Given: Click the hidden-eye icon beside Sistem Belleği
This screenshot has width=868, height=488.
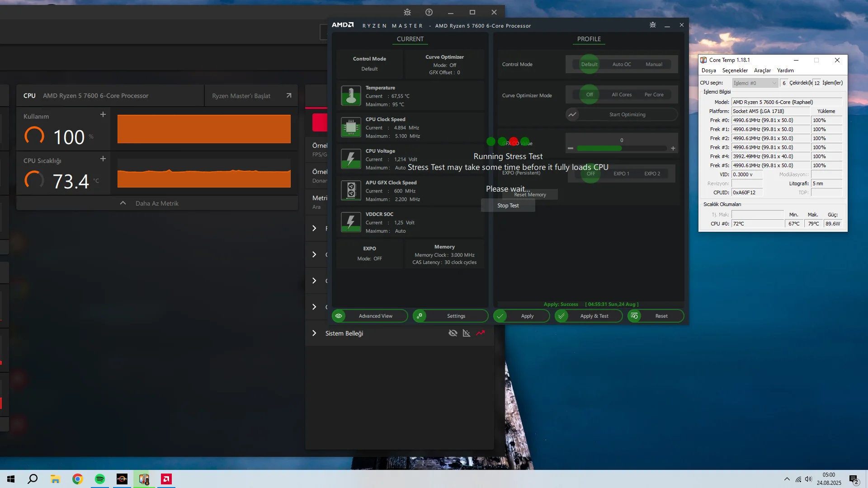Looking at the screenshot, I should 453,333.
